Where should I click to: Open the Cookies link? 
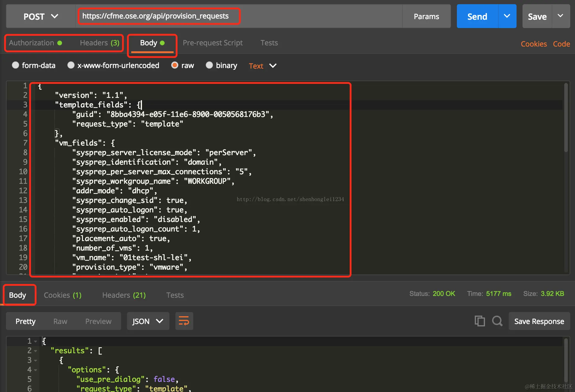click(534, 44)
